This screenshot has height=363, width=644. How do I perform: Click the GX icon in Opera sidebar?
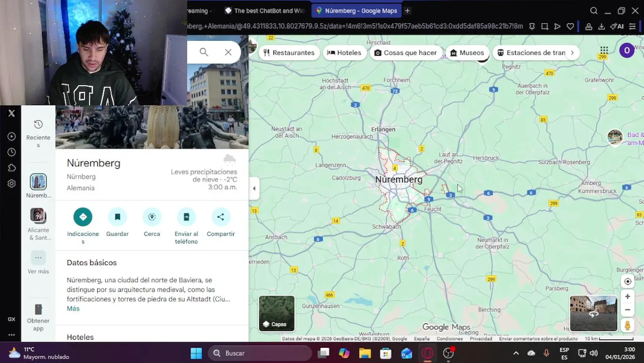(12, 319)
